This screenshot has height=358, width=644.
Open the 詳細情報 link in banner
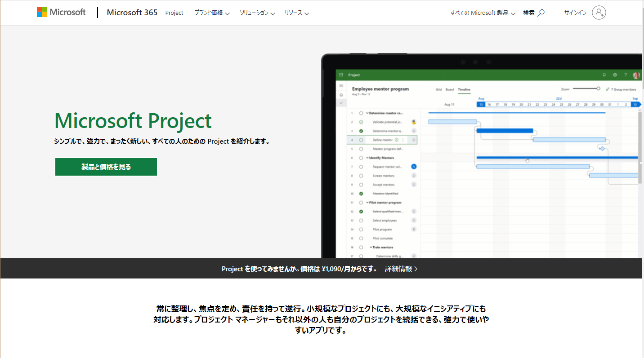point(401,269)
